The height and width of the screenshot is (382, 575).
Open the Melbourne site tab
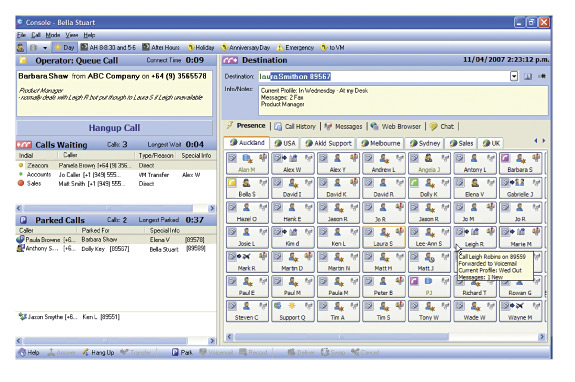coord(380,143)
